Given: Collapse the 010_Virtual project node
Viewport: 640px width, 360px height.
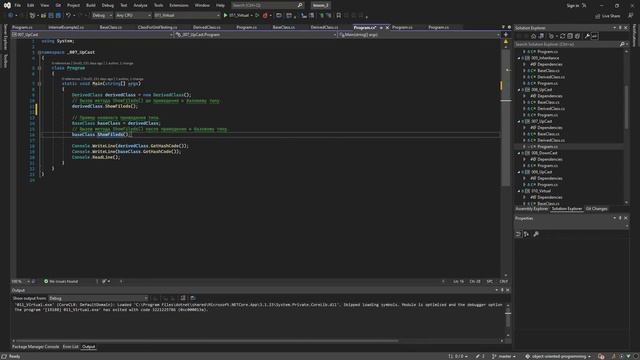Looking at the screenshot, I should point(519,191).
